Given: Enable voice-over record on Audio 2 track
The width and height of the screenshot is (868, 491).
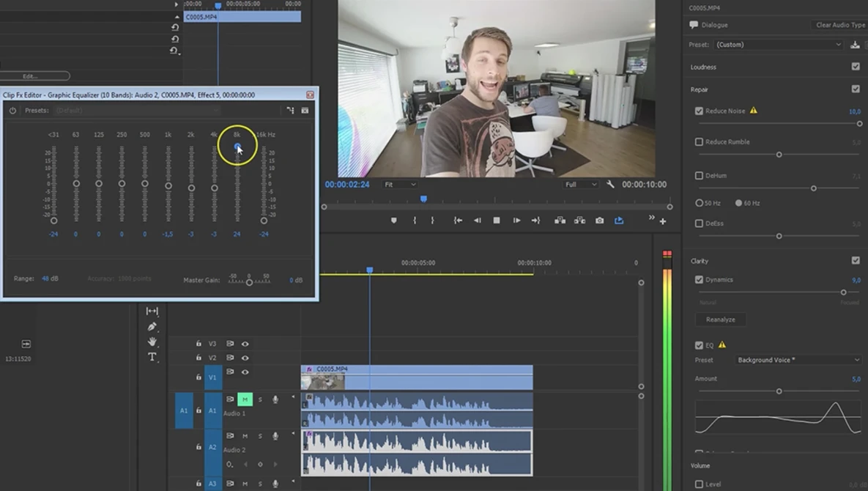Looking at the screenshot, I should pos(275,436).
